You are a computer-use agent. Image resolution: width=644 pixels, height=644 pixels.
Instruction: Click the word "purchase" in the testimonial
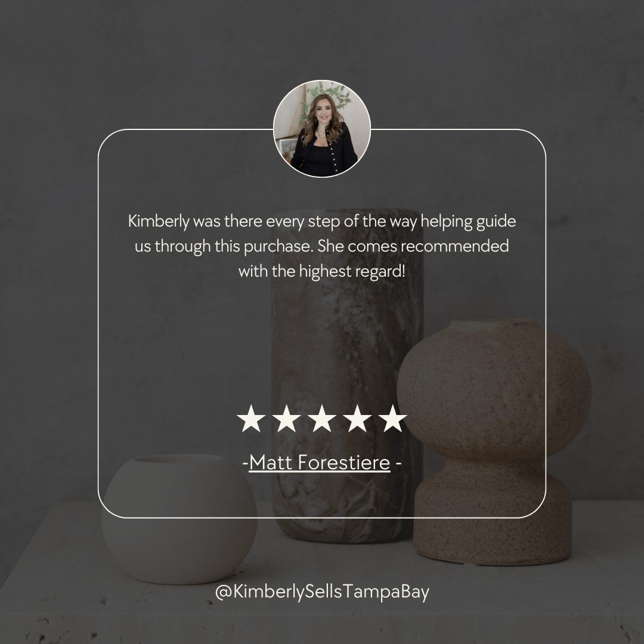[278, 247]
